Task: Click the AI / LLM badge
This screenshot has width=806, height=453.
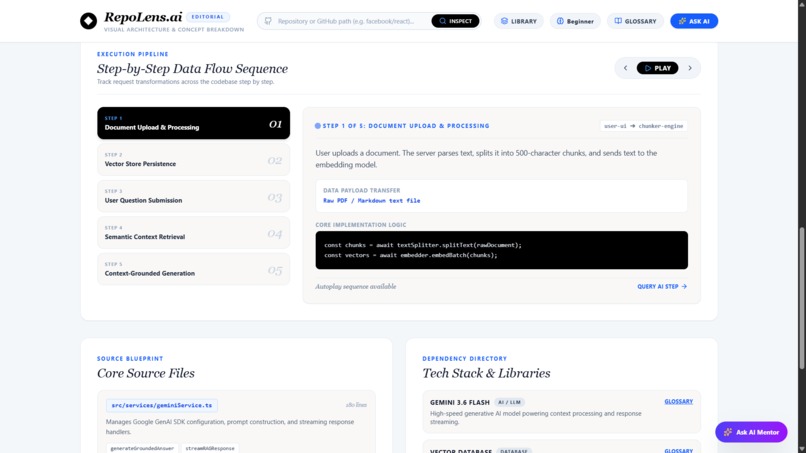Action: coord(509,402)
